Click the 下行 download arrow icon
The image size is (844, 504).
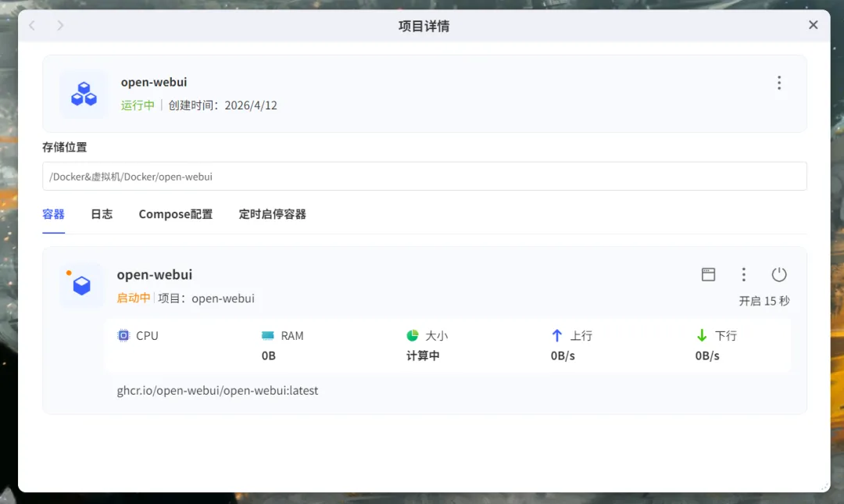[701, 335]
